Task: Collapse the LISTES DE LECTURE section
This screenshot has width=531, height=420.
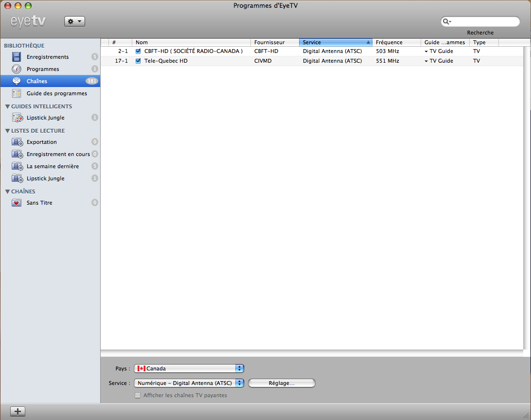Action: click(x=7, y=131)
